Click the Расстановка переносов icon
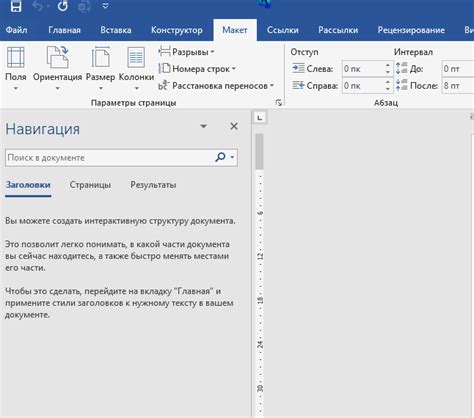474x418 pixels. click(164, 86)
